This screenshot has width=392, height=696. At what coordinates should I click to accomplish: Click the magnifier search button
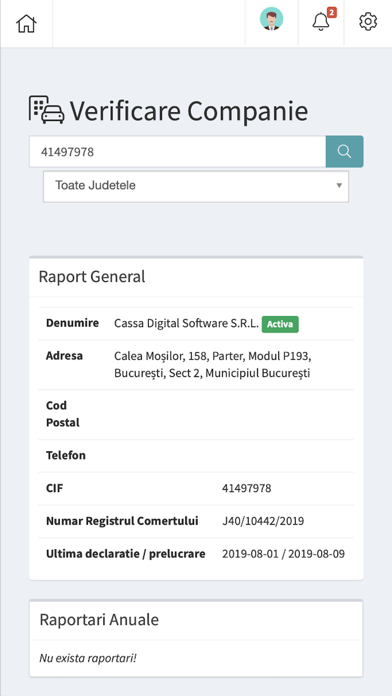(x=344, y=151)
